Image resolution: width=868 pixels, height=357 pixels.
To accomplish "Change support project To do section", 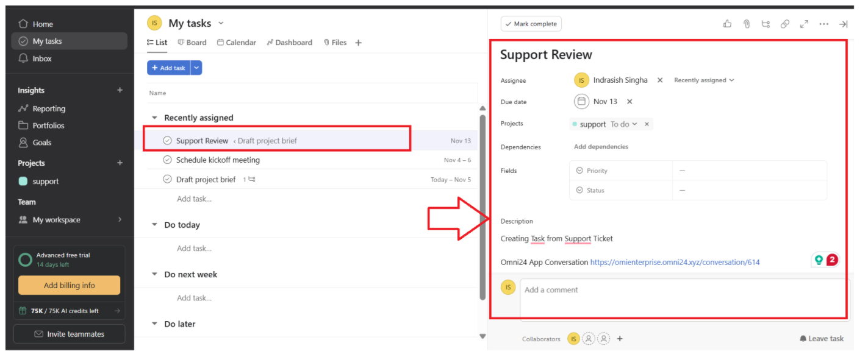I will [x=624, y=124].
